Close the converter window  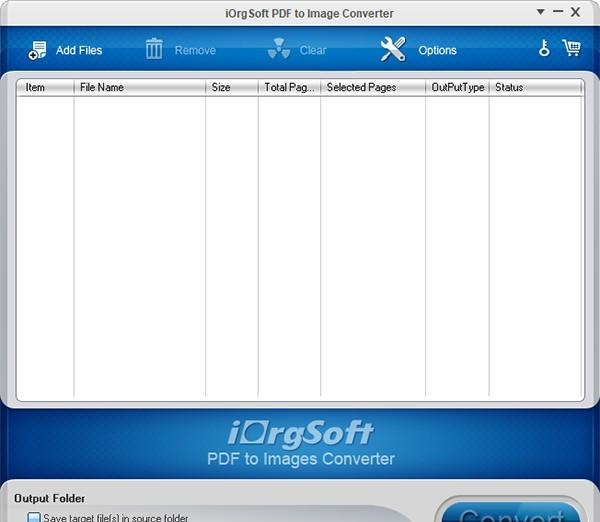(x=575, y=12)
